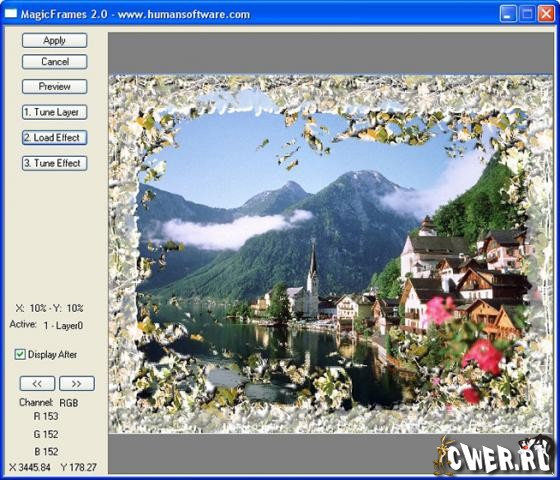The height and width of the screenshot is (480, 560).
Task: Click the gray area above the preview
Action: pyautogui.click(x=330, y=53)
